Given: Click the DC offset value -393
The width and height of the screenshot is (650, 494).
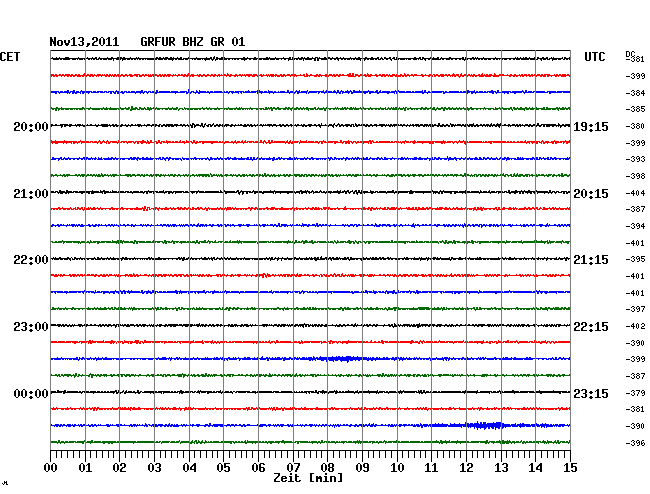Looking at the screenshot, I should click(x=635, y=159).
